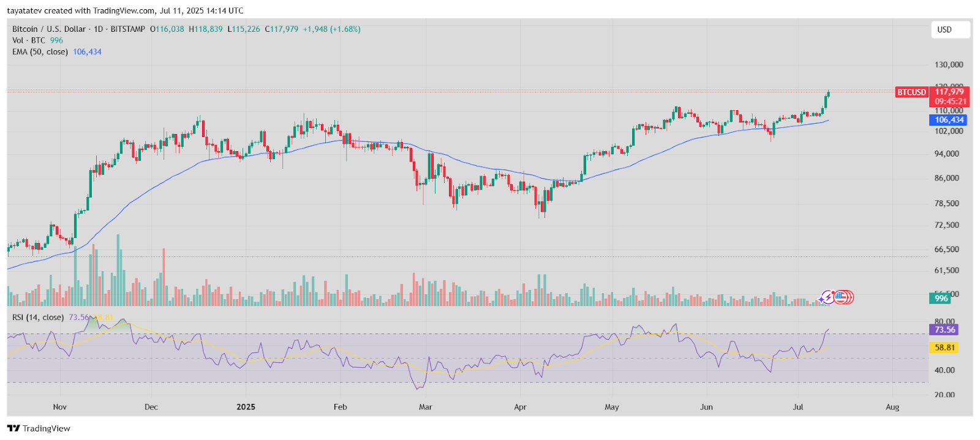Click the C117,979 close price value
Image resolution: width=980 pixels, height=440 pixels.
[x=282, y=29]
